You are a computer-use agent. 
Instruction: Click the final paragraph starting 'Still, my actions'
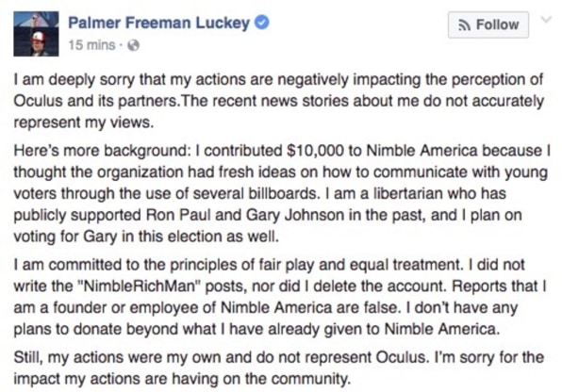[x=279, y=368]
